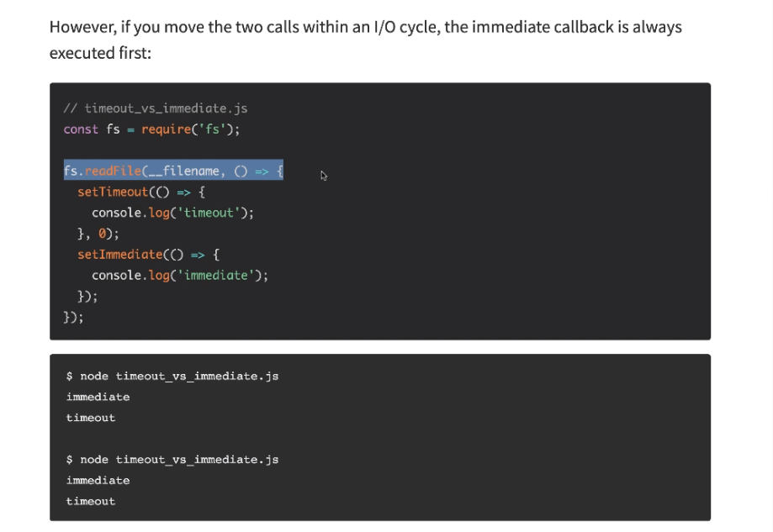
Task: Click the paragraph starting with However
Action: (365, 40)
